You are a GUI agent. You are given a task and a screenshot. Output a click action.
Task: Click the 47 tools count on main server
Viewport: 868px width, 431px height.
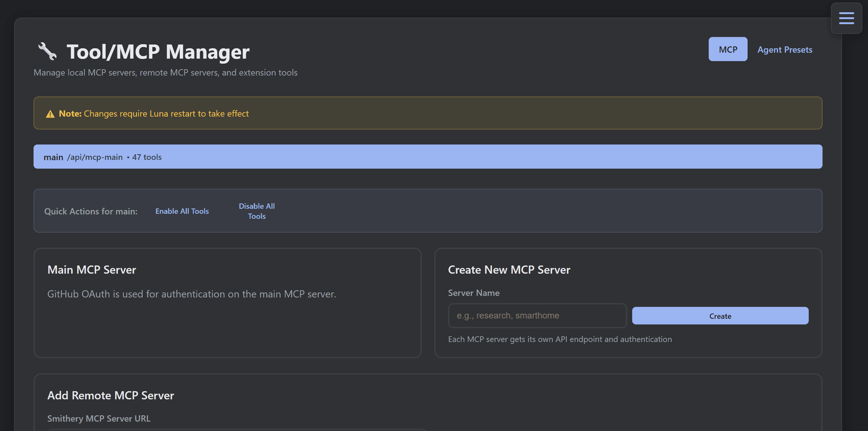(x=147, y=157)
